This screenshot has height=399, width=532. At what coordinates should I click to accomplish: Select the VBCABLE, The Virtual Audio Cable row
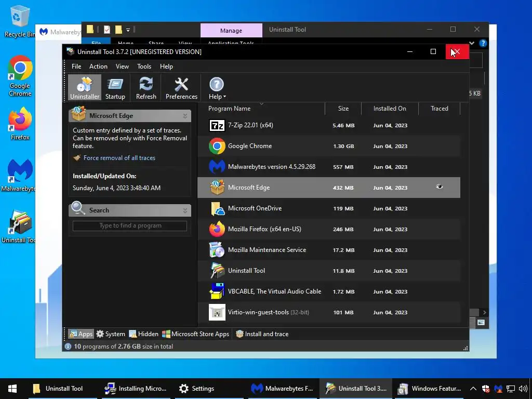[x=329, y=291]
